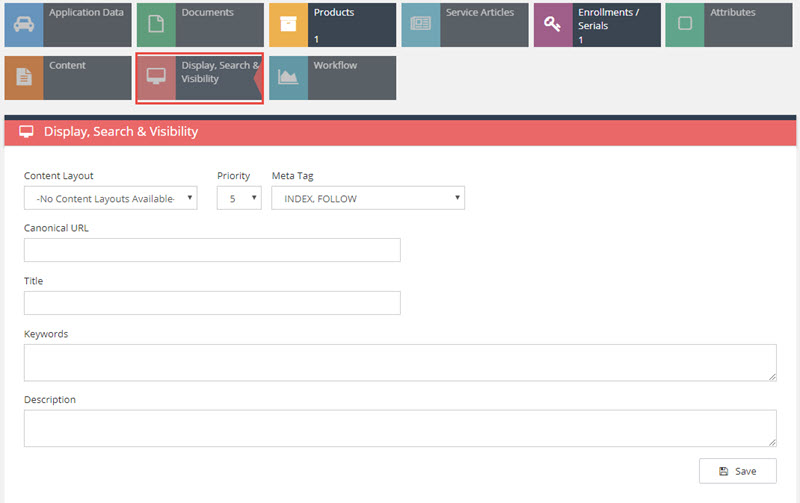Click the 'Description' label
This screenshot has width=800, height=503.
point(49,399)
